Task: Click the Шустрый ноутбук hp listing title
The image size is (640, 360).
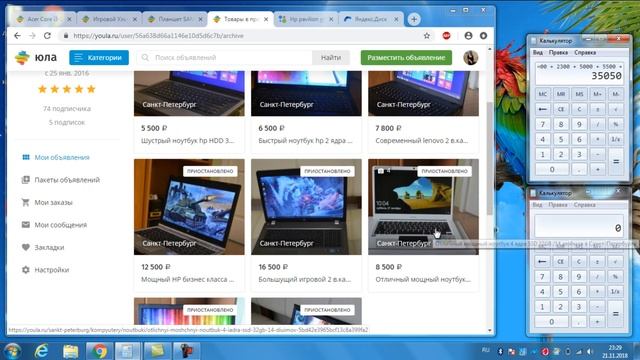Action: (x=188, y=141)
